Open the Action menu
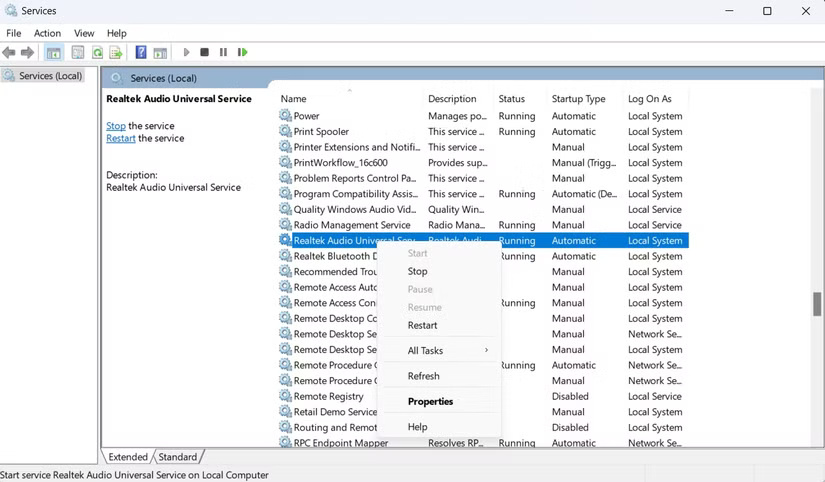 pyautogui.click(x=47, y=33)
